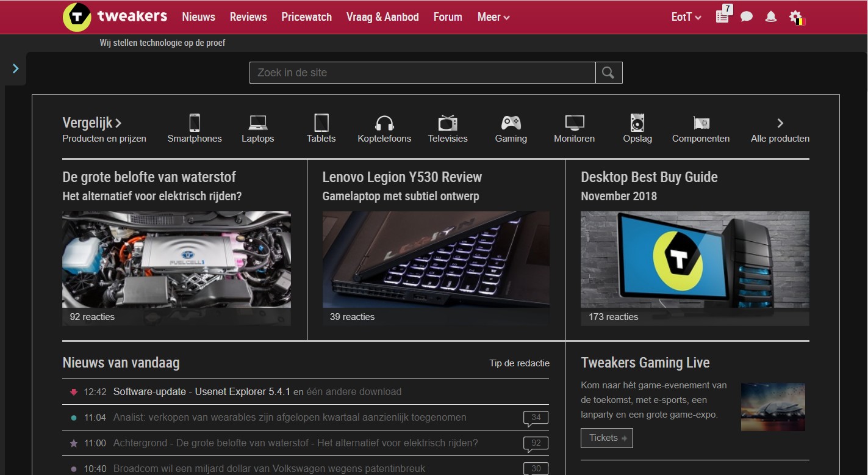868x475 pixels.
Task: Select the Smartphones category icon
Action: (x=195, y=123)
